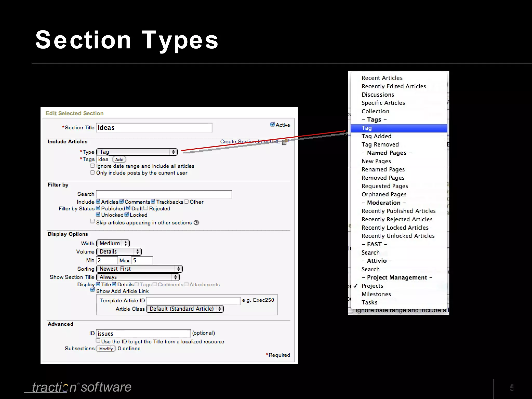This screenshot has width=532, height=399.
Task: Select Recently Edited Articles in the list
Action: click(x=399, y=86)
